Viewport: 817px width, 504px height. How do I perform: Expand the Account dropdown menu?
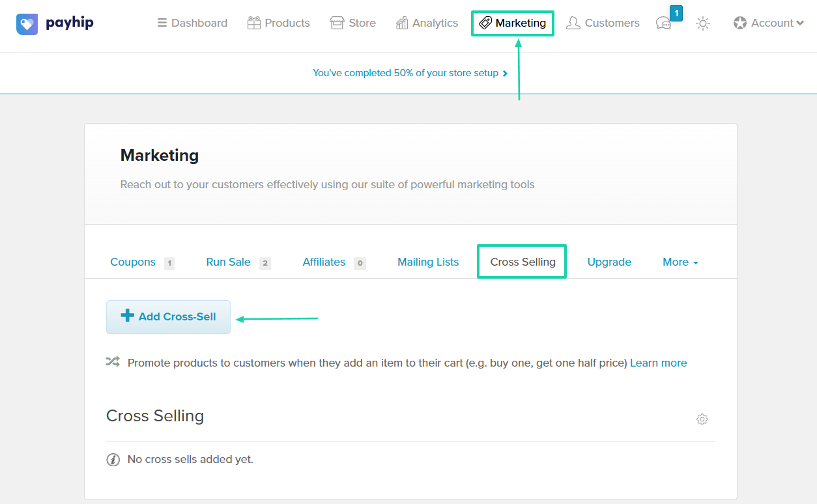tap(768, 23)
